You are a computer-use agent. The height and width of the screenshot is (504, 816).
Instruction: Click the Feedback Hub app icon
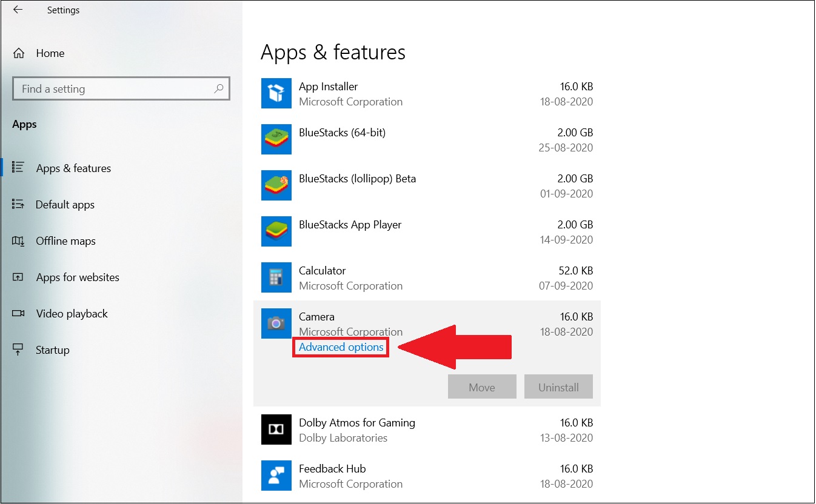[x=276, y=476]
